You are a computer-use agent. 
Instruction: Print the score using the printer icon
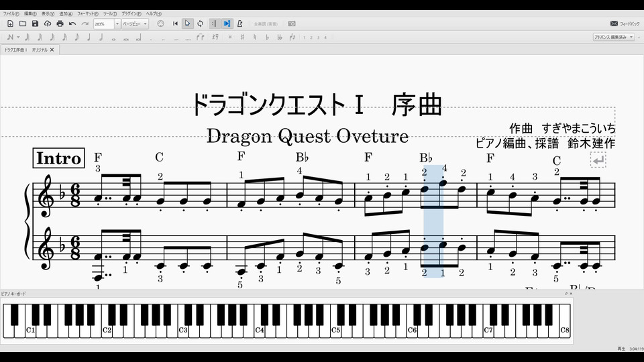[60, 24]
